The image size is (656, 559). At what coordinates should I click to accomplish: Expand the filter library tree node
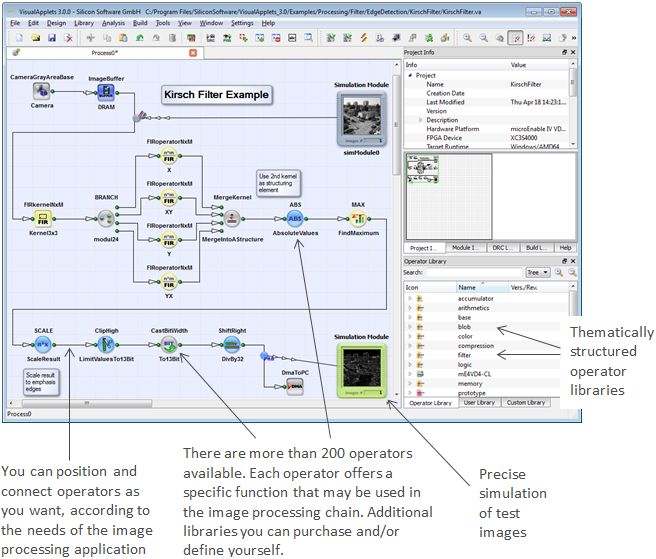click(x=410, y=355)
